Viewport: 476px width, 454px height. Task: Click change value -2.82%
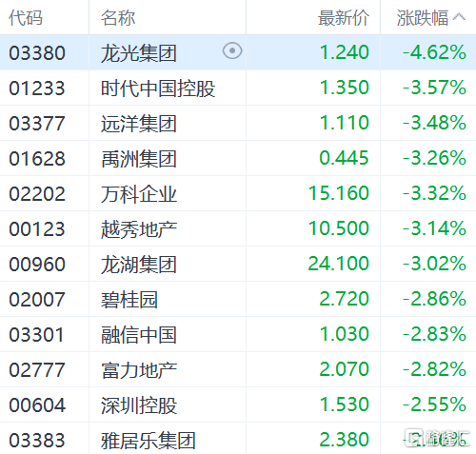(x=434, y=369)
